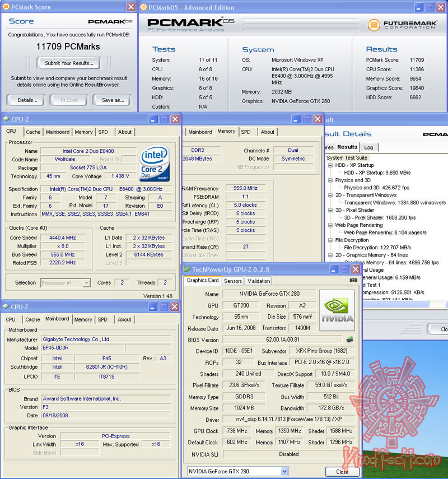Click the Save as button in PCMark Score
This screenshot has width=448, height=479.
112,100
